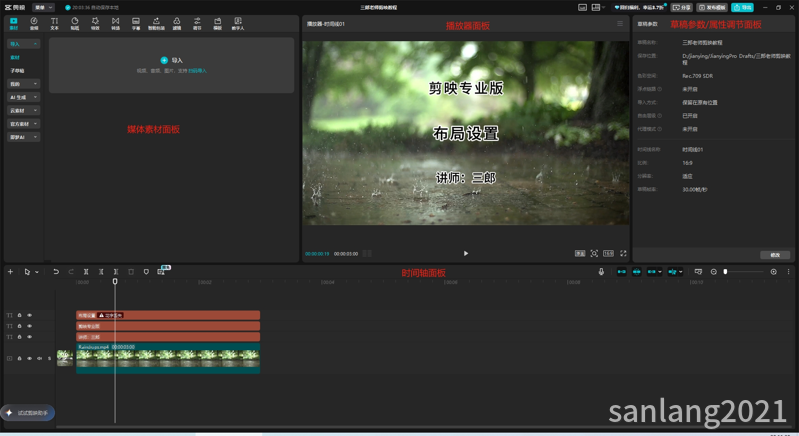
Task: Expand the AI 生成 section
Action: tap(23, 97)
